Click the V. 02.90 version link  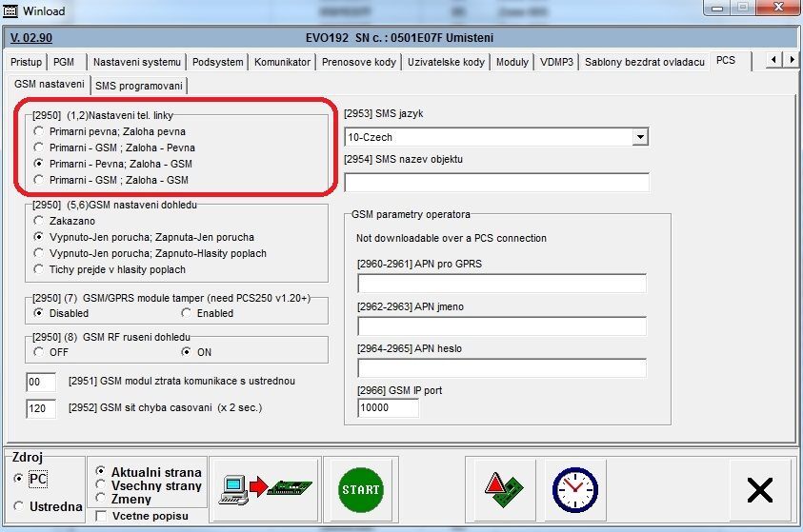(x=30, y=38)
